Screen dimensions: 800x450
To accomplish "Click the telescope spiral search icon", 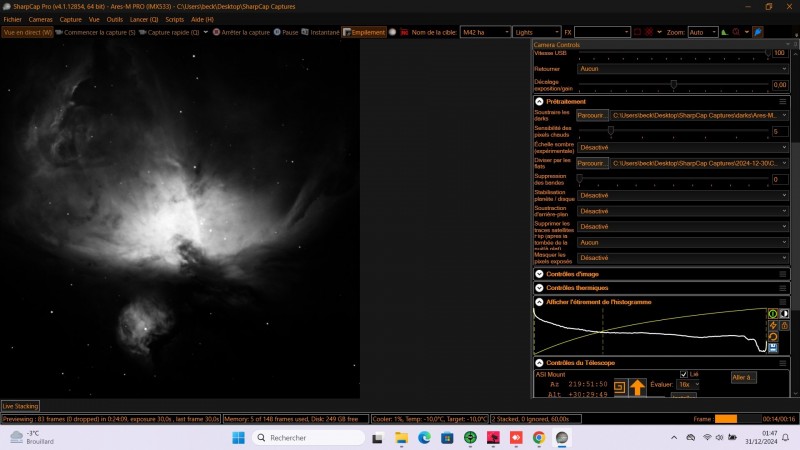I will pos(619,387).
